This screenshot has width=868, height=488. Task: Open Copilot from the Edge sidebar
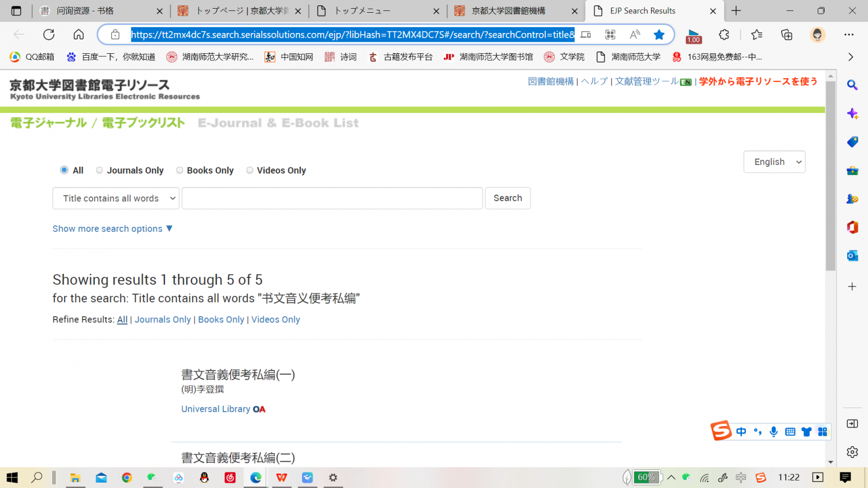[852, 113]
